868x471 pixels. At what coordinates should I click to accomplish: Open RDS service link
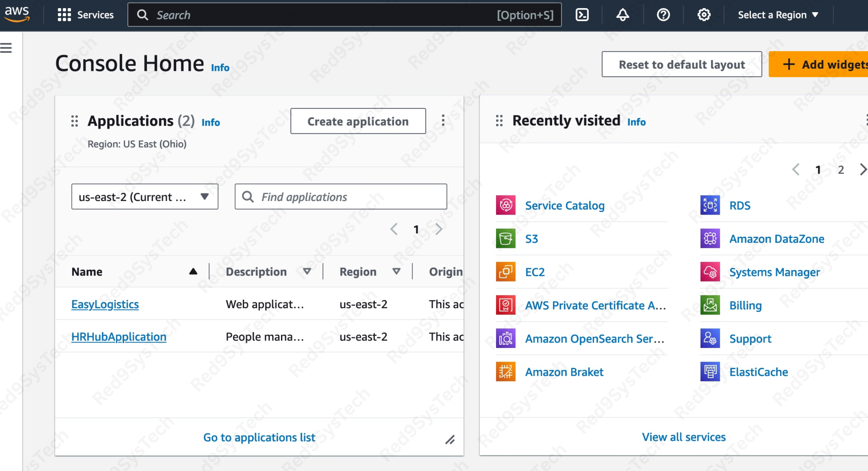(740, 205)
